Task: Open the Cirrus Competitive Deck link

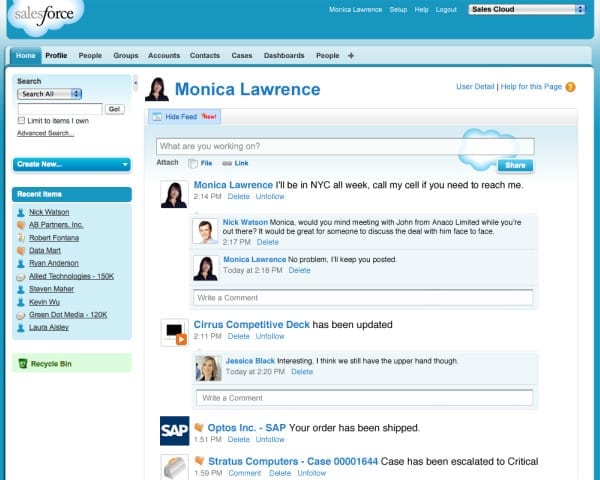Action: (x=251, y=325)
